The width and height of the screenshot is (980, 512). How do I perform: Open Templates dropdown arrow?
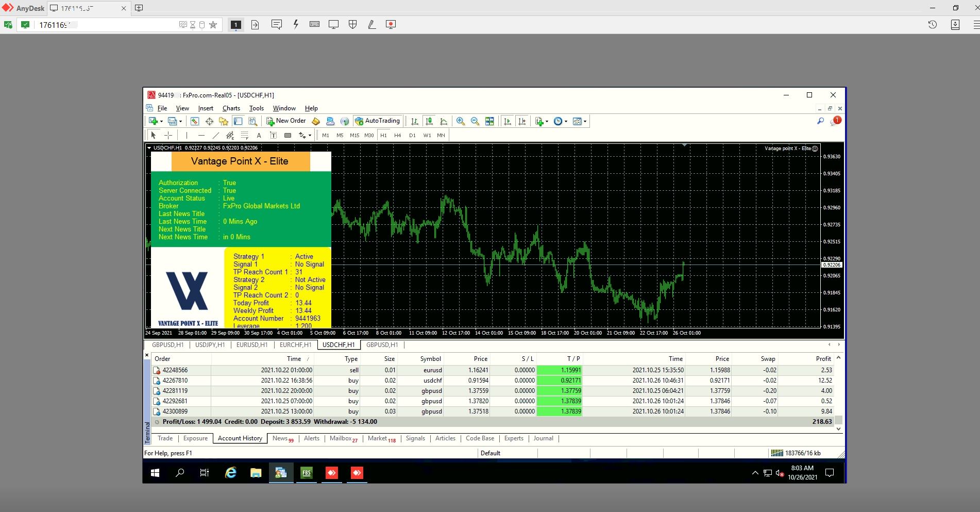coord(585,122)
